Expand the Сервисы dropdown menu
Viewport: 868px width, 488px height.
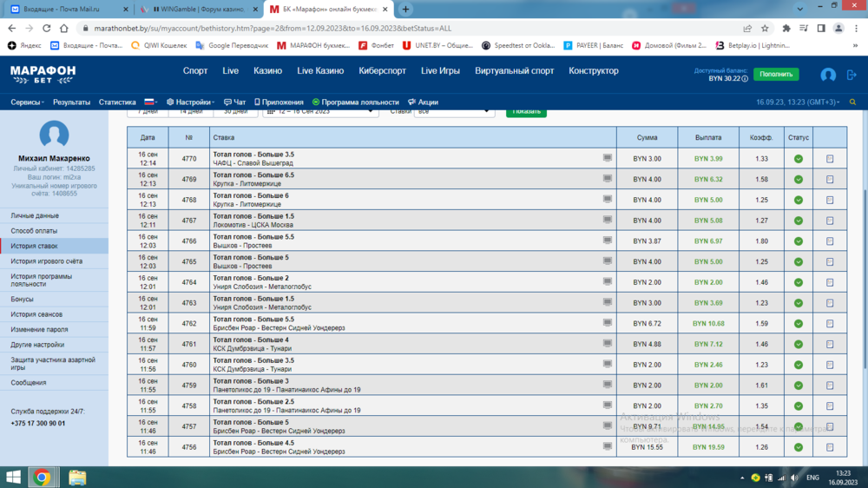point(28,102)
